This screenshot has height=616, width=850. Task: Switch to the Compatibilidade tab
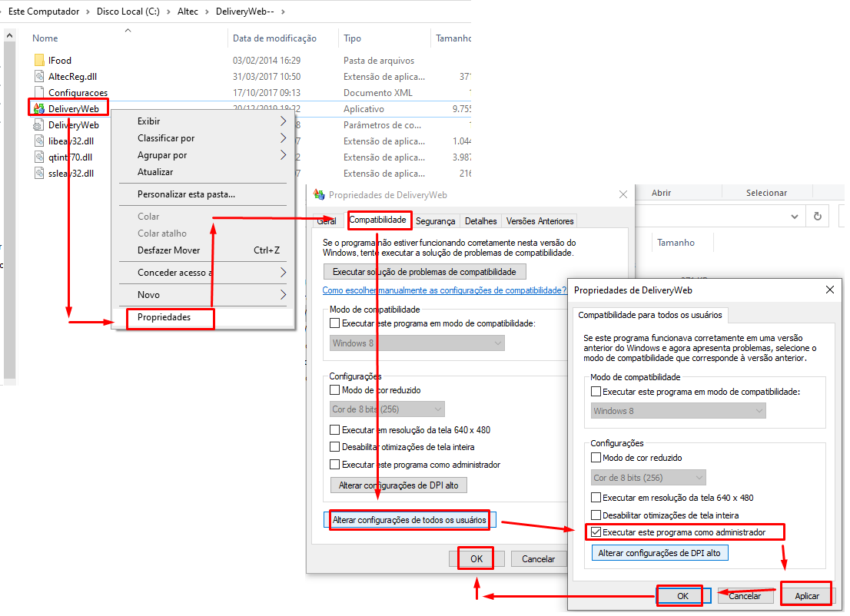click(x=378, y=220)
